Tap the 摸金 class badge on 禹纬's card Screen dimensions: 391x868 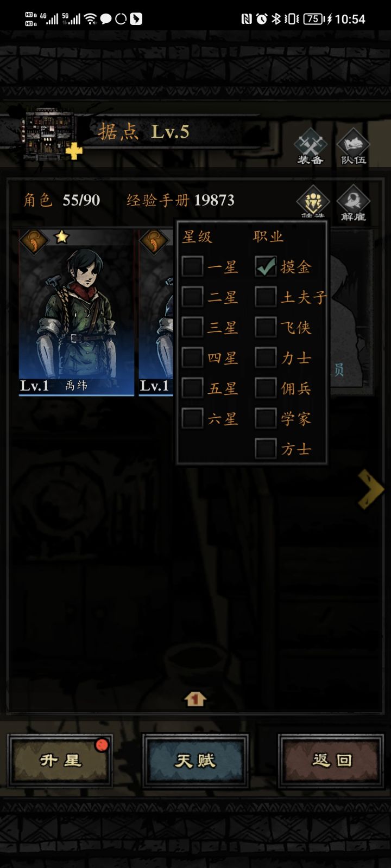click(33, 241)
